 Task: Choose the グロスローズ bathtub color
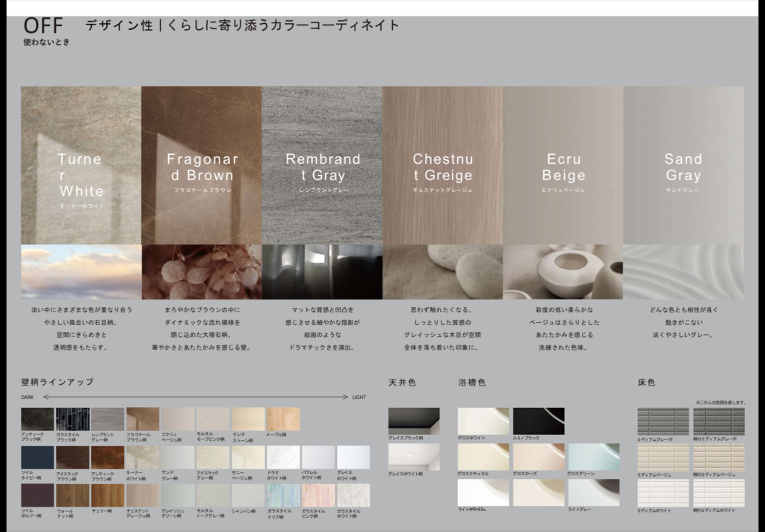539,457
